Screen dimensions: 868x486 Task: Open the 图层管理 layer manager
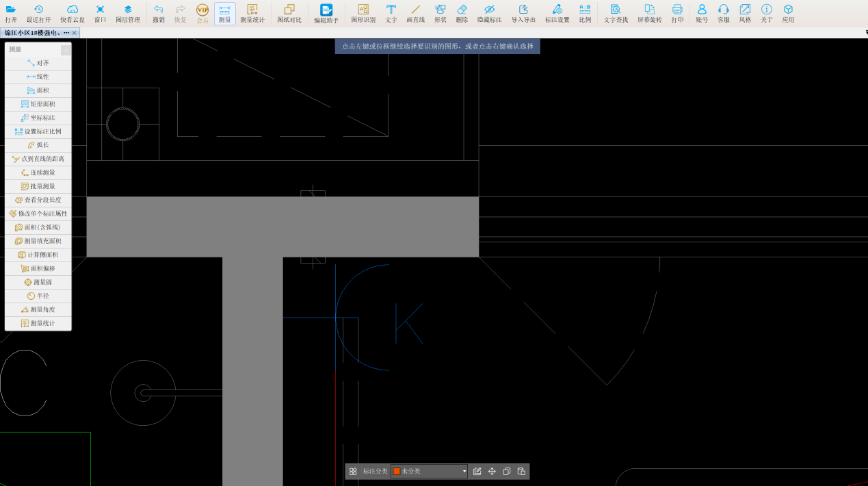pos(127,13)
